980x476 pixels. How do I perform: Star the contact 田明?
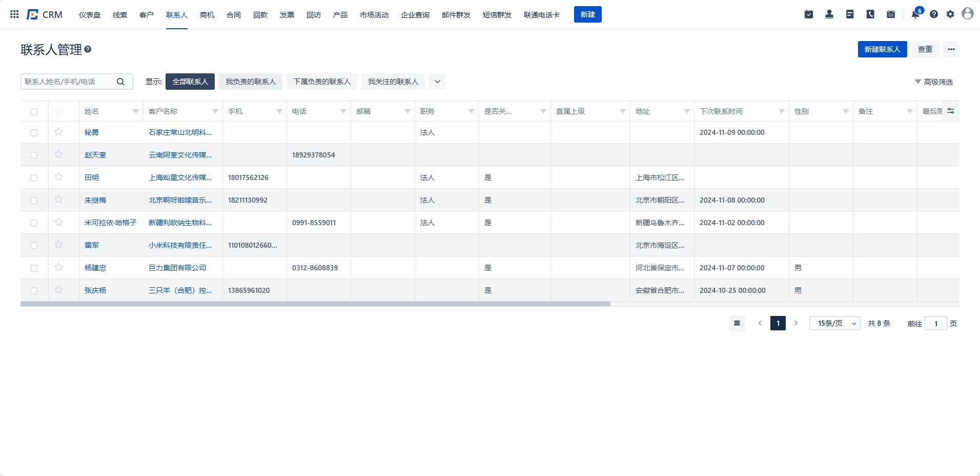click(58, 177)
